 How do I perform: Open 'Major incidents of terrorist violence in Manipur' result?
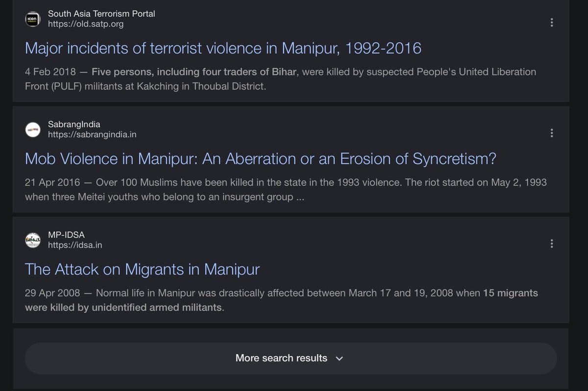pos(223,48)
